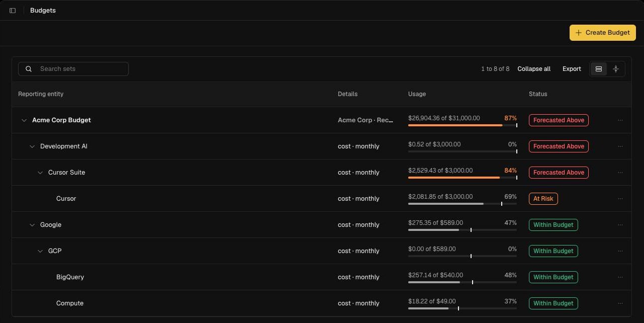This screenshot has width=644, height=323.
Task: Click the search magnifier icon
Action: coord(29,69)
